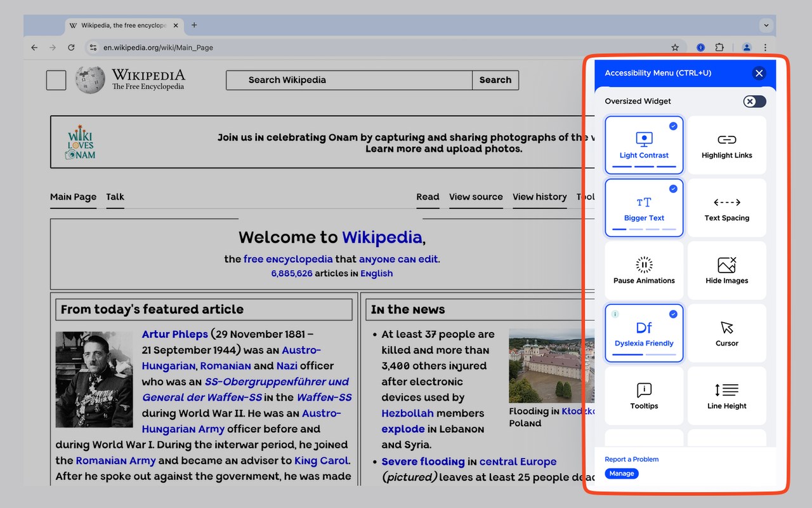The image size is (812, 508).
Task: Follow the Hezbollah link
Action: tap(407, 413)
